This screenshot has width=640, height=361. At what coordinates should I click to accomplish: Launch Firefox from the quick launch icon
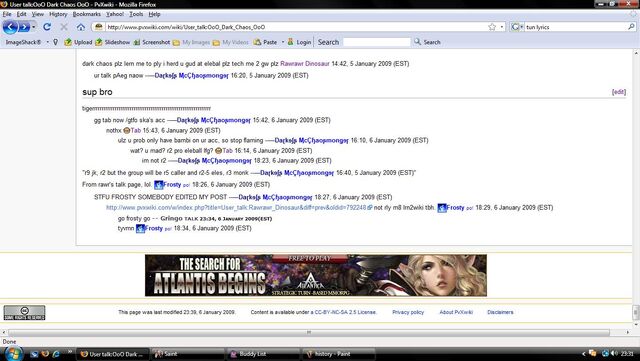click(x=45, y=354)
